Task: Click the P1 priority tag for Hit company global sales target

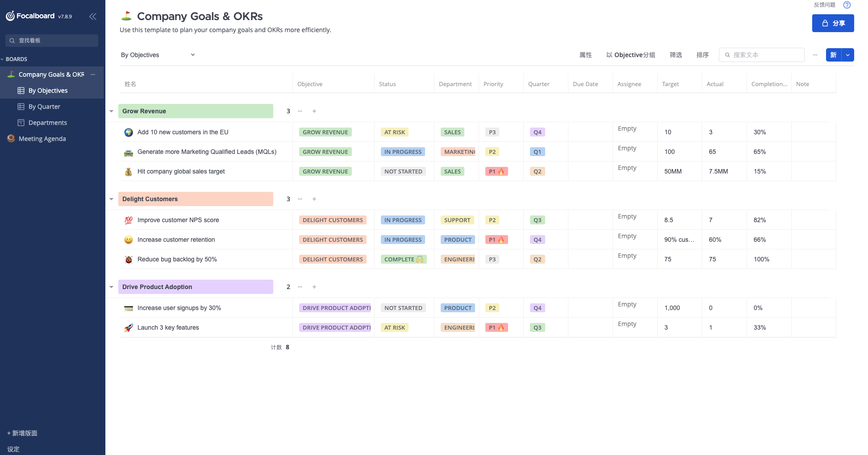Action: 496,172
